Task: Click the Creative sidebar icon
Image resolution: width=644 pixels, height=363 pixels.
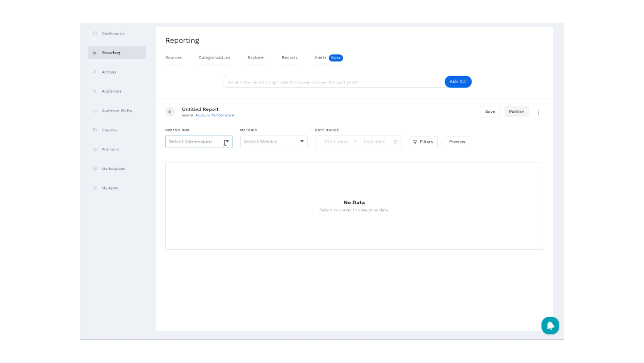Action: click(95, 130)
